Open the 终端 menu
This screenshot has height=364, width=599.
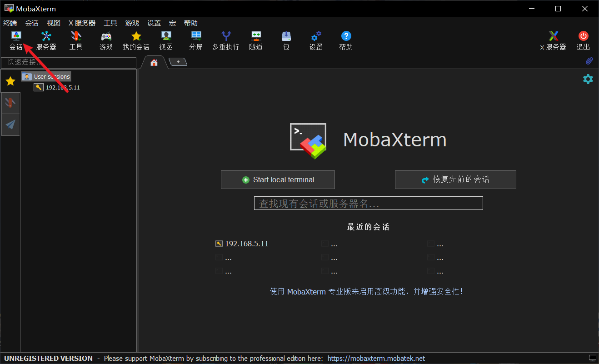[x=10, y=23]
